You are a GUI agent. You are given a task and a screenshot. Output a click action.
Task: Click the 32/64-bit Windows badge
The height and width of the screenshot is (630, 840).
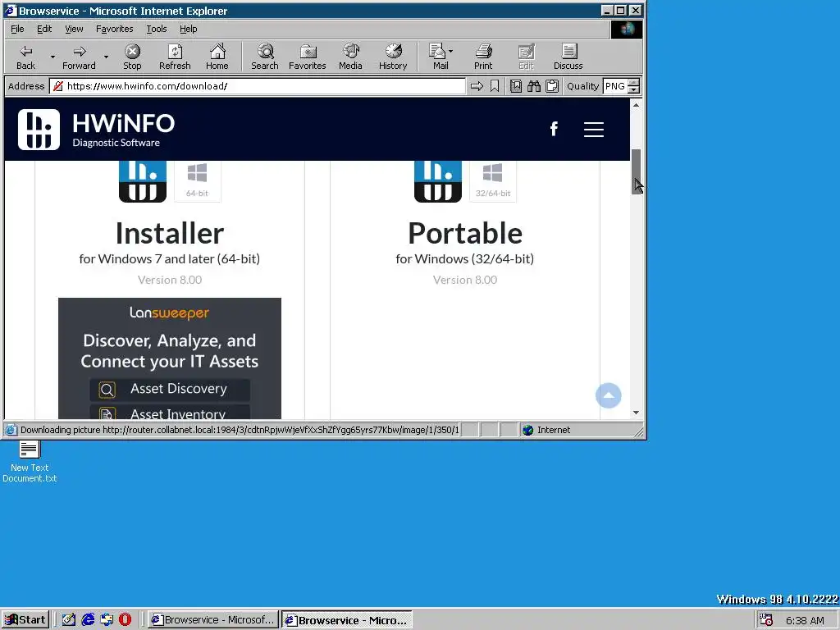493,181
